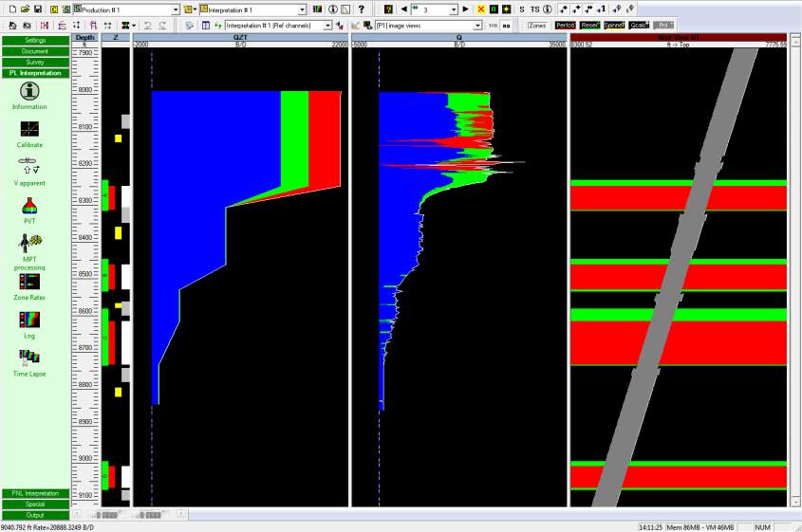Launch the PVT flask icon
The width and height of the screenshot is (802, 532).
tap(29, 206)
